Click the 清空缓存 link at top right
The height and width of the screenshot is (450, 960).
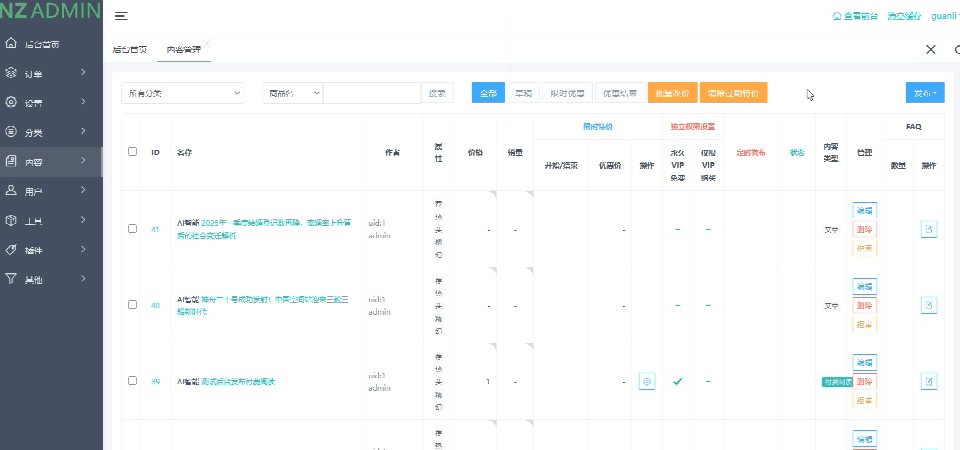click(x=904, y=17)
